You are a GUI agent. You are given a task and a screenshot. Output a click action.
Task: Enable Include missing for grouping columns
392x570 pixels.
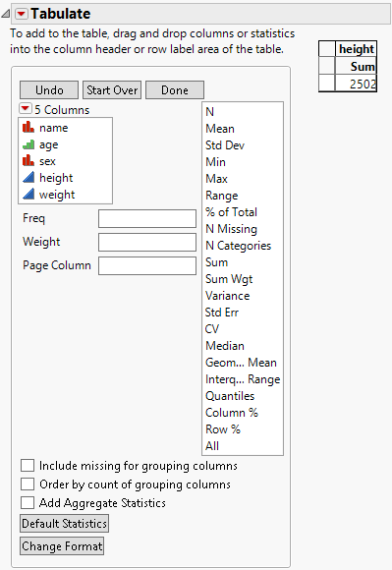point(28,465)
